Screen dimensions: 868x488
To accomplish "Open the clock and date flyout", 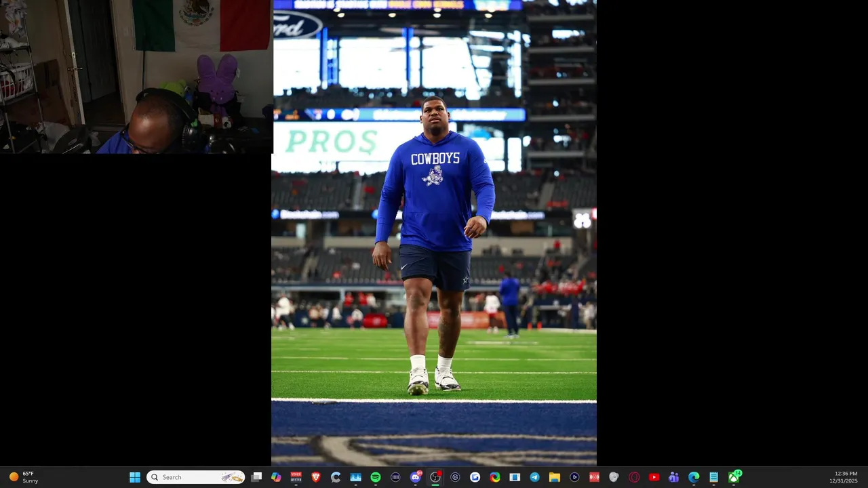I will coord(843,477).
